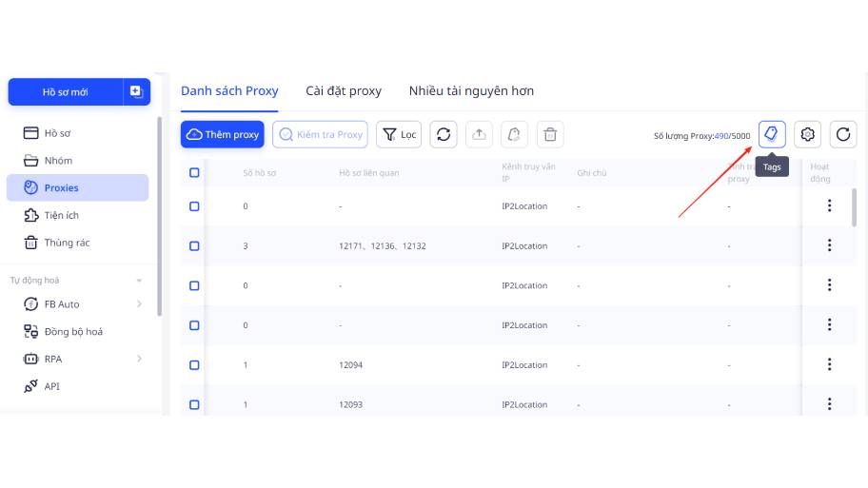Click the Hồ sơ mới button
Image resolution: width=868 pixels, height=488 pixels.
66,92
